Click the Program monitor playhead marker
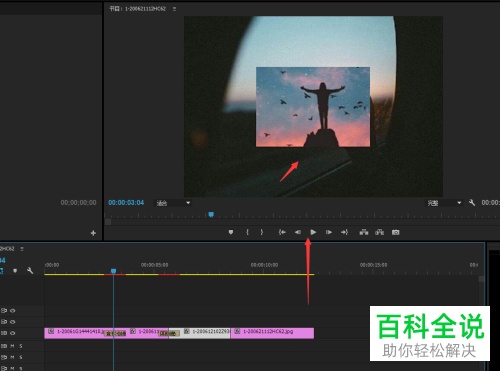This screenshot has width=500, height=371. click(211, 214)
